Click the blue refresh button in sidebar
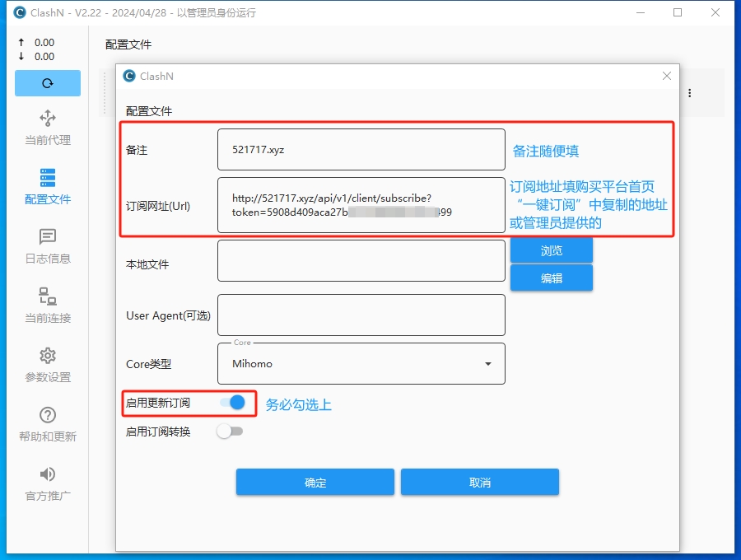The image size is (741, 560). pyautogui.click(x=47, y=83)
